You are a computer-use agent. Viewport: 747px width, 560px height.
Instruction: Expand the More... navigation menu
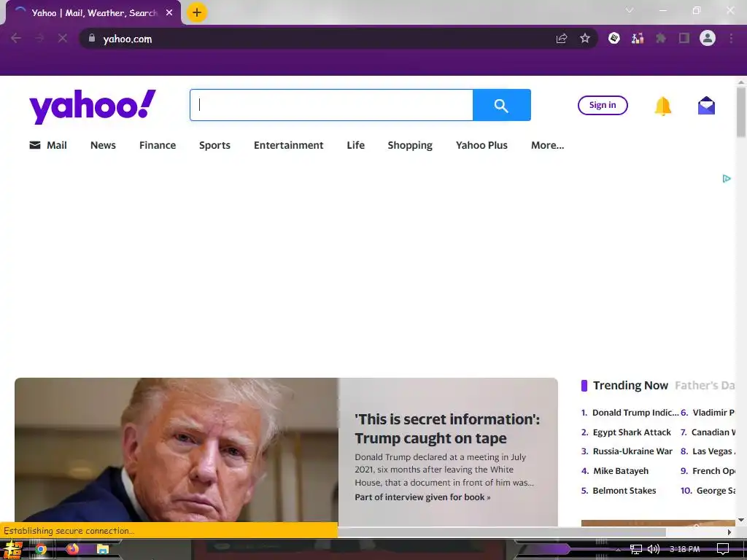(x=547, y=145)
